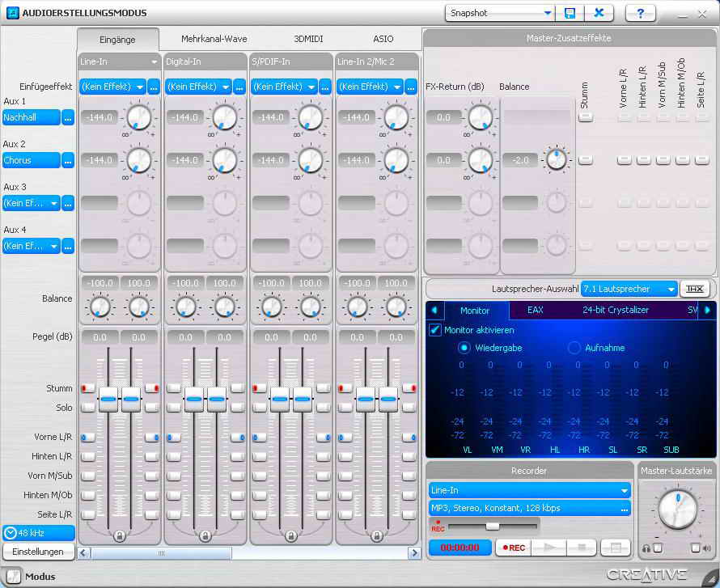The image size is (720, 588).
Task: Start recording with the REC button
Action: pos(514,548)
